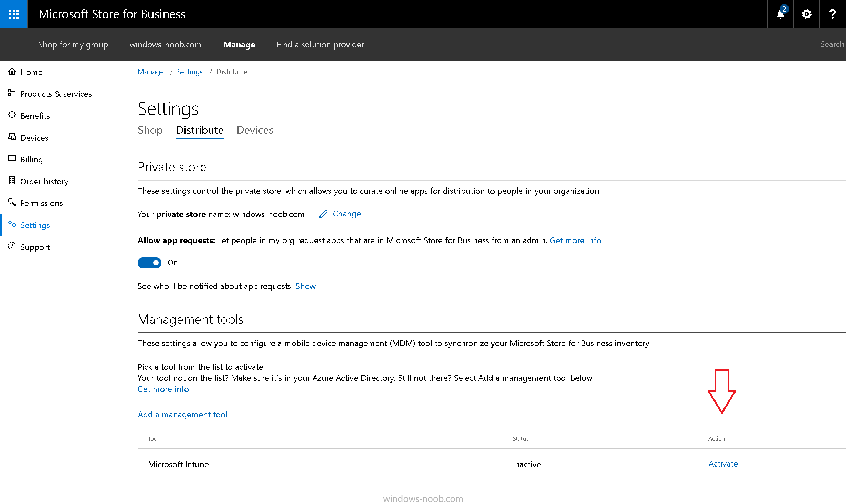The height and width of the screenshot is (504, 846).
Task: Click the Billing card icon
Action: point(12,158)
